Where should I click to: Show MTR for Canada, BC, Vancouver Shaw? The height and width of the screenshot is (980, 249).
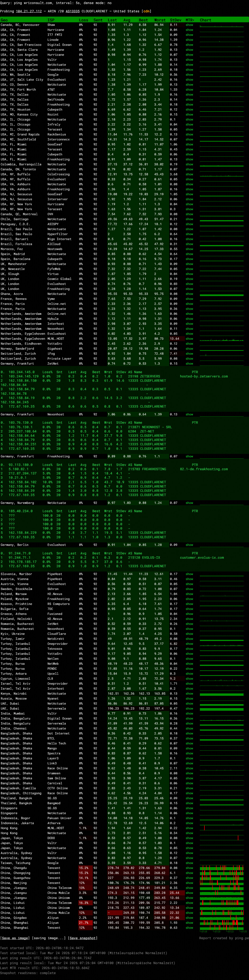pos(189,25)
